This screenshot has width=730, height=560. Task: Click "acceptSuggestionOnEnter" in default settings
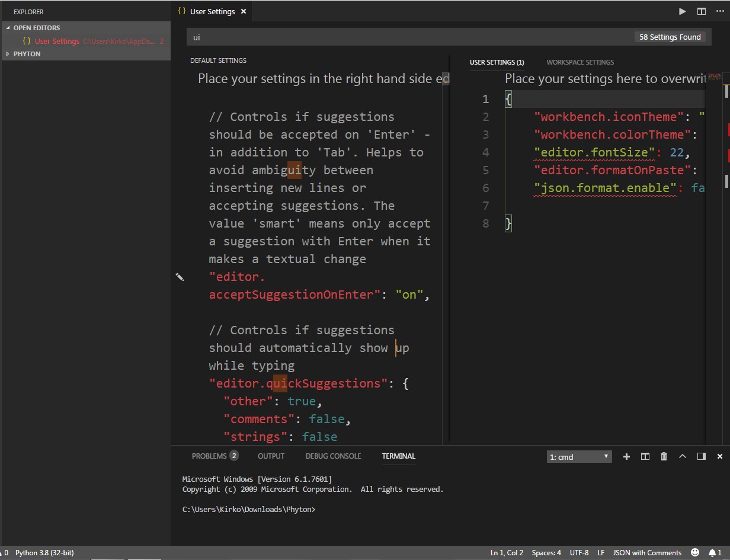pos(293,295)
